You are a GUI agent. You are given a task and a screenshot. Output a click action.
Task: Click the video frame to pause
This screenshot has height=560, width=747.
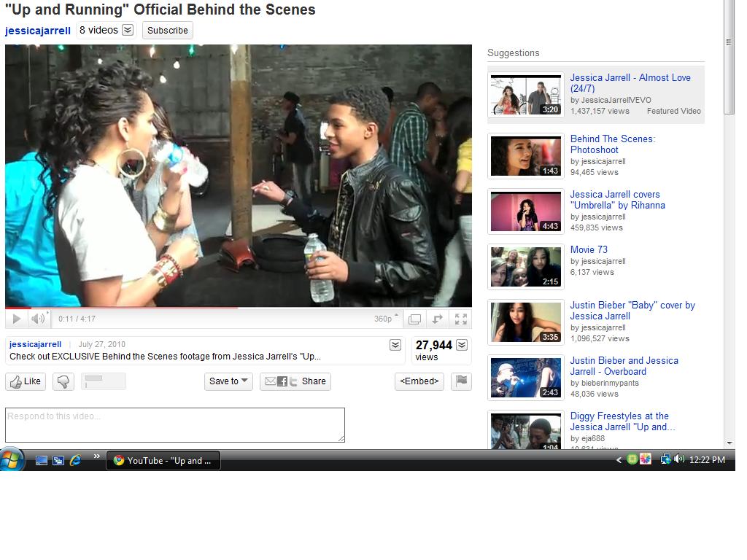coord(239,176)
